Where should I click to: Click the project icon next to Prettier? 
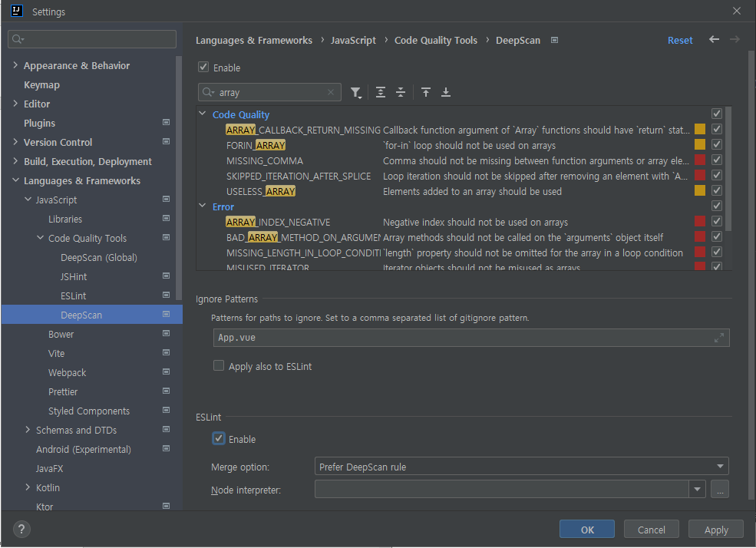point(167,391)
